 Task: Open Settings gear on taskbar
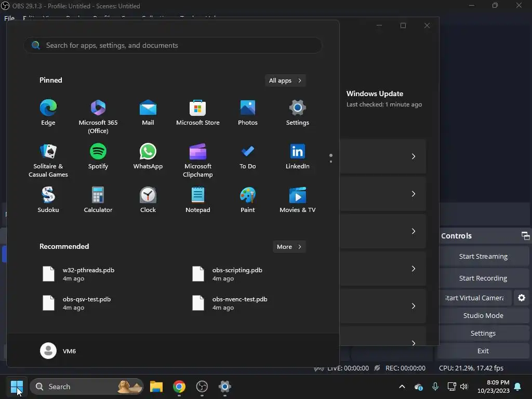[224, 387]
